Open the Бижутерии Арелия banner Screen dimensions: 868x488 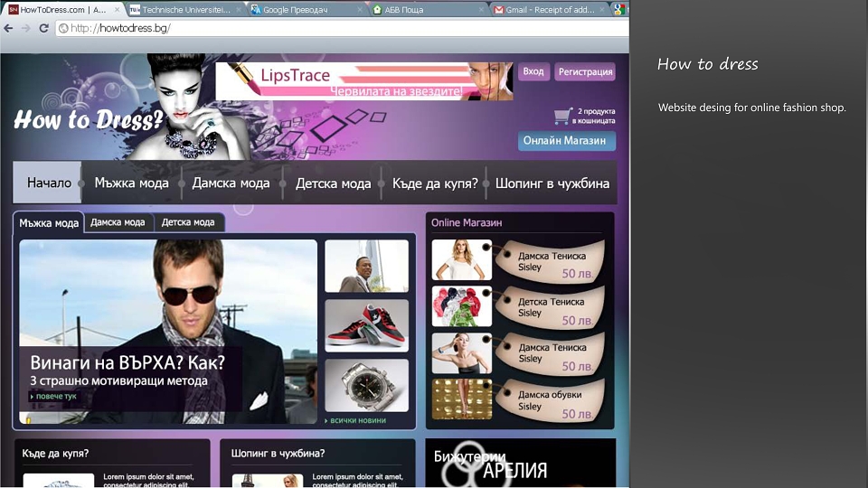521,463
